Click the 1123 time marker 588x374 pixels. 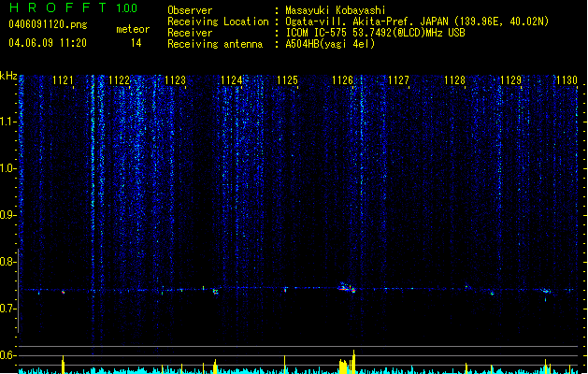click(175, 80)
